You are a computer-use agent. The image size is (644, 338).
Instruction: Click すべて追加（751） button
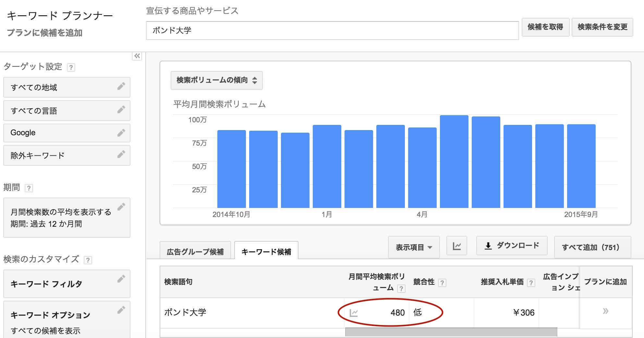[592, 247]
